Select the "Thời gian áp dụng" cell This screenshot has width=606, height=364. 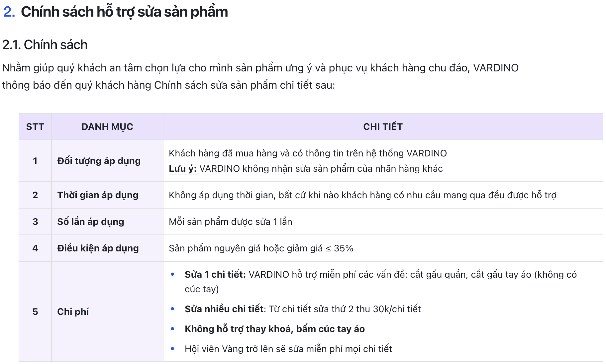98,195
